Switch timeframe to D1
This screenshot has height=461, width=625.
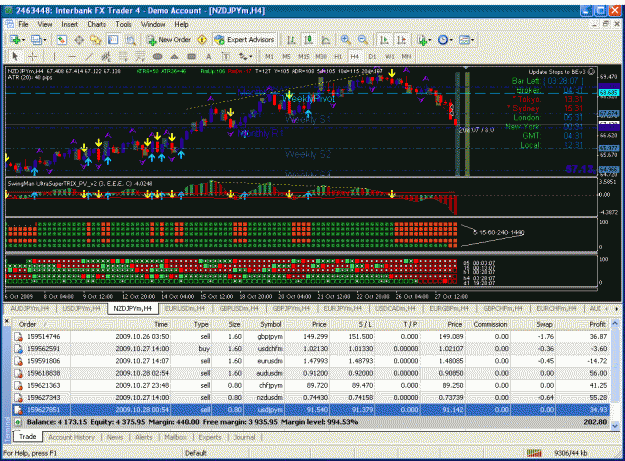coord(372,57)
